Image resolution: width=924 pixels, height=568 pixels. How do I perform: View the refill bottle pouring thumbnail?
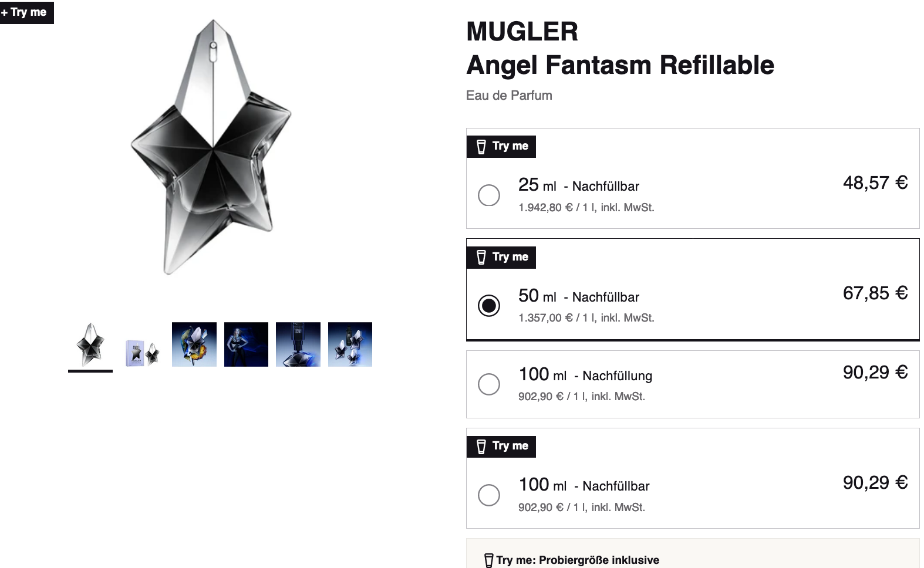(298, 344)
